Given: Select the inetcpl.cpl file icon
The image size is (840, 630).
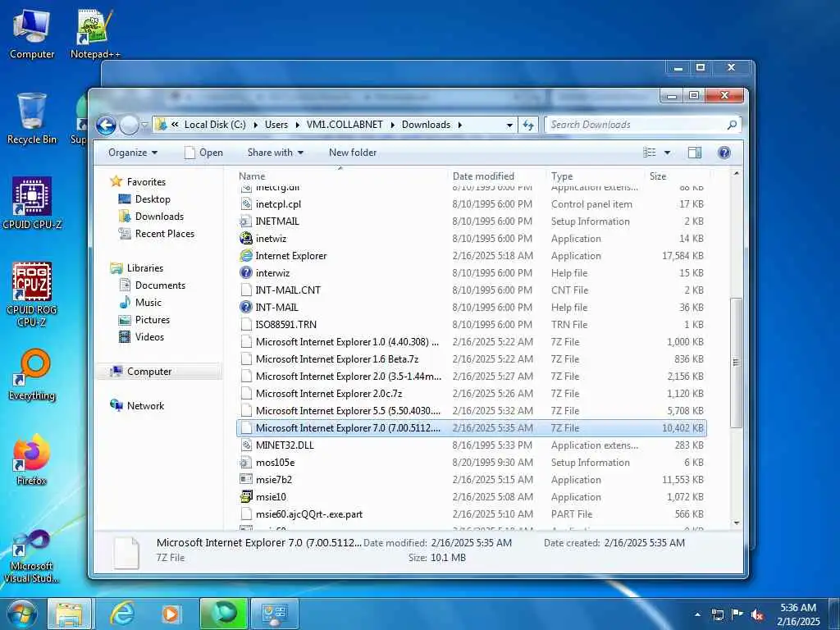Looking at the screenshot, I should [246, 204].
